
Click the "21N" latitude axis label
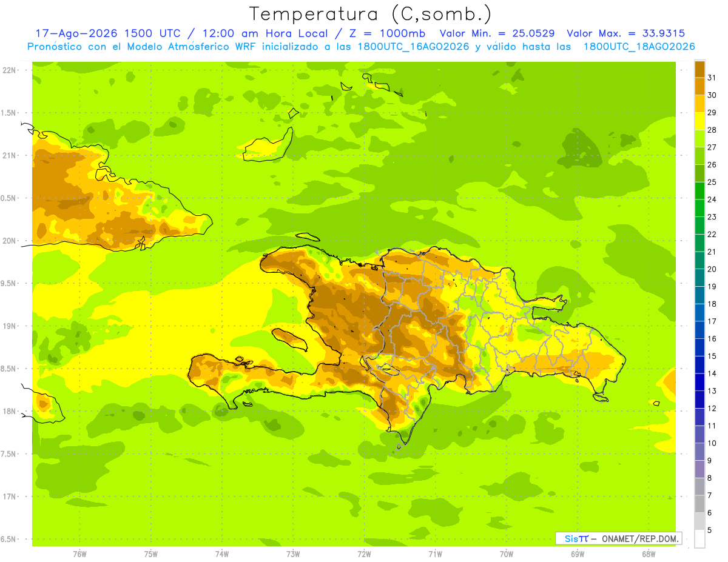[10, 155]
